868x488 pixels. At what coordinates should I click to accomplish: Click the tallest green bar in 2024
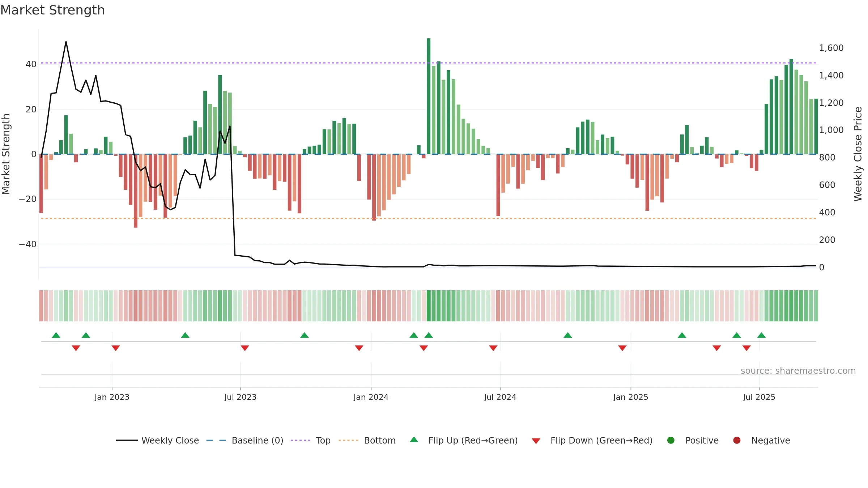tap(429, 96)
